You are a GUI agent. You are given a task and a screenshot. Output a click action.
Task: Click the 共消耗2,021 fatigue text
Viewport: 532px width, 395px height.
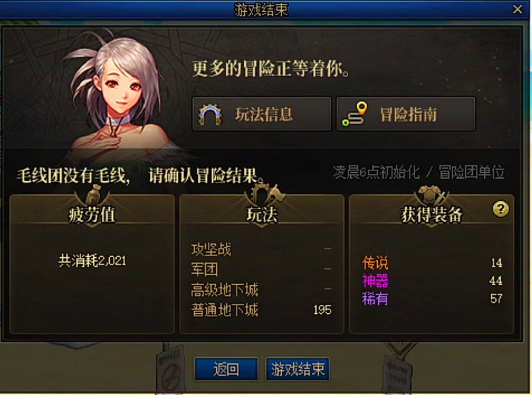pos(92,261)
